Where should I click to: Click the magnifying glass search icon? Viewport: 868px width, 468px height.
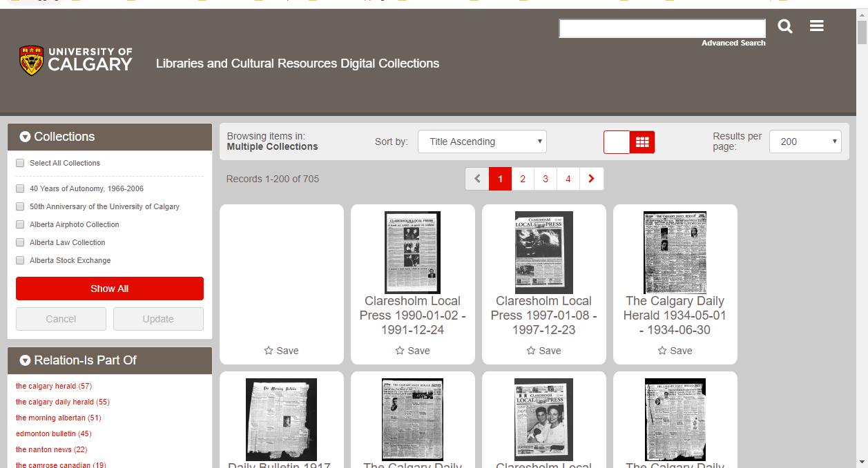[785, 27]
